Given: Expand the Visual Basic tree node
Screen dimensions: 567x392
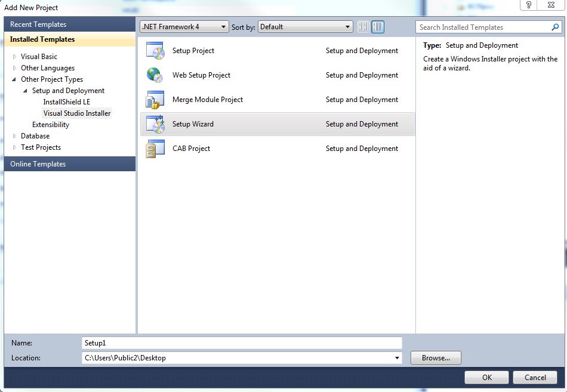Looking at the screenshot, I should pyautogui.click(x=15, y=57).
